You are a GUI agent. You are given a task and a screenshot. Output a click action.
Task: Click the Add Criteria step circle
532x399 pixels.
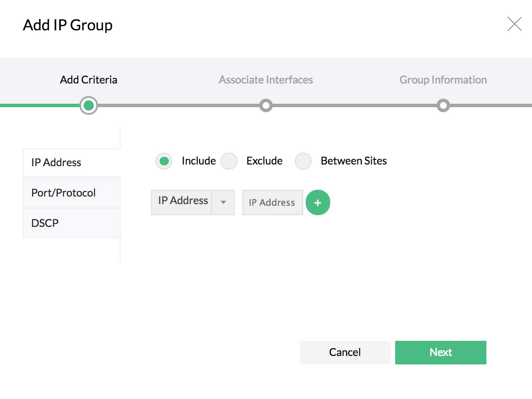(89, 105)
